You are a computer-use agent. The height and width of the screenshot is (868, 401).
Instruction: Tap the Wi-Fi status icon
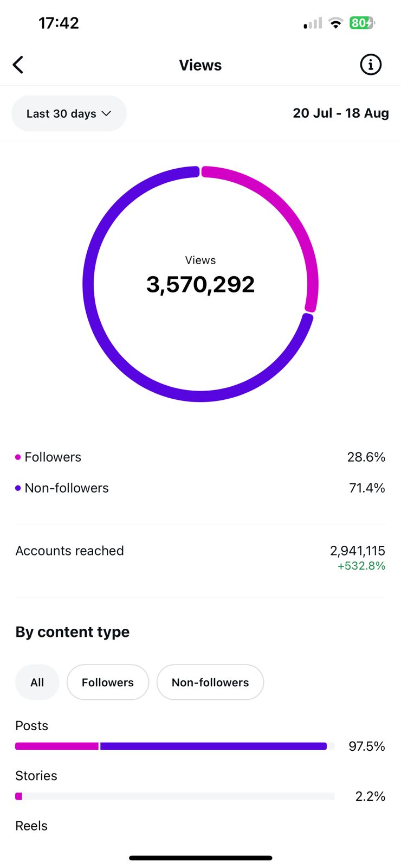[336, 23]
